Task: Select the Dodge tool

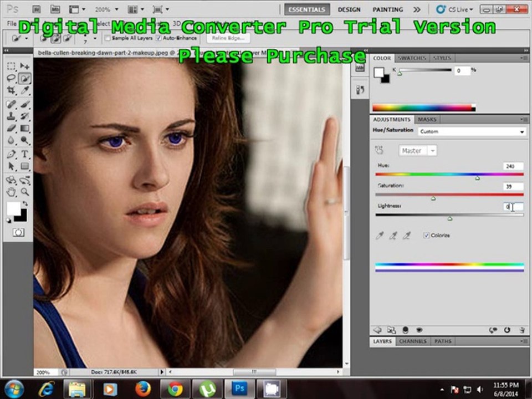Action: point(25,140)
